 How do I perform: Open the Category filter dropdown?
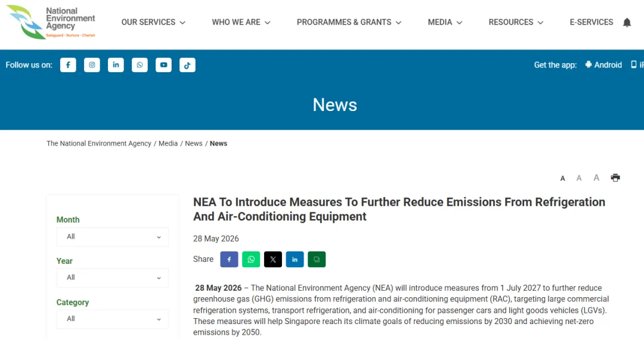tap(113, 319)
